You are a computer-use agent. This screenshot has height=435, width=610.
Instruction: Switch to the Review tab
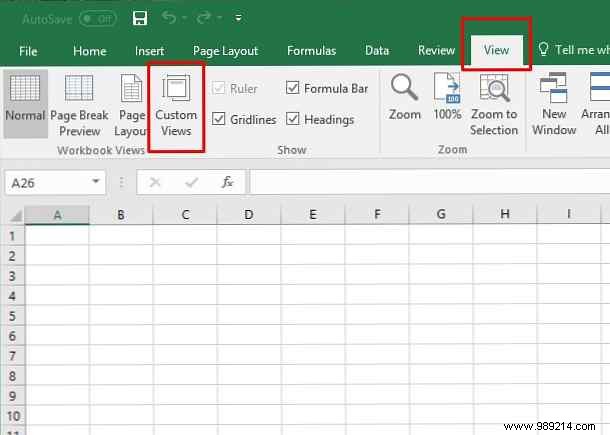436,50
